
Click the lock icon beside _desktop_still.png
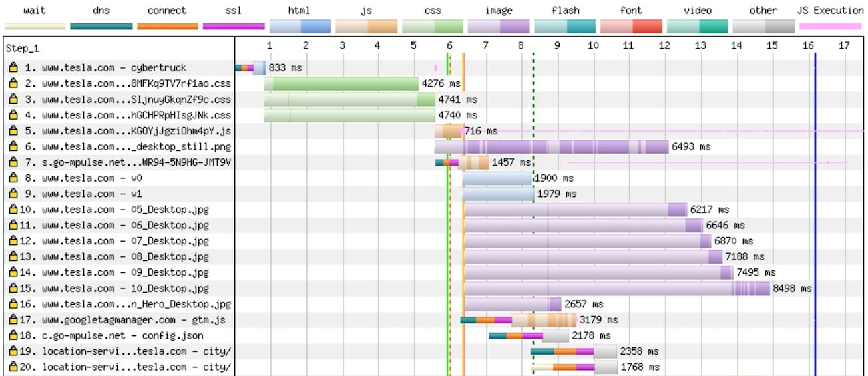point(13,146)
